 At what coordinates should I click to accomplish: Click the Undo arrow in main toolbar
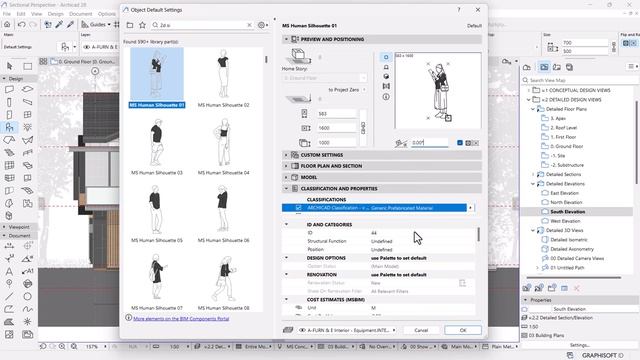coord(22,24)
